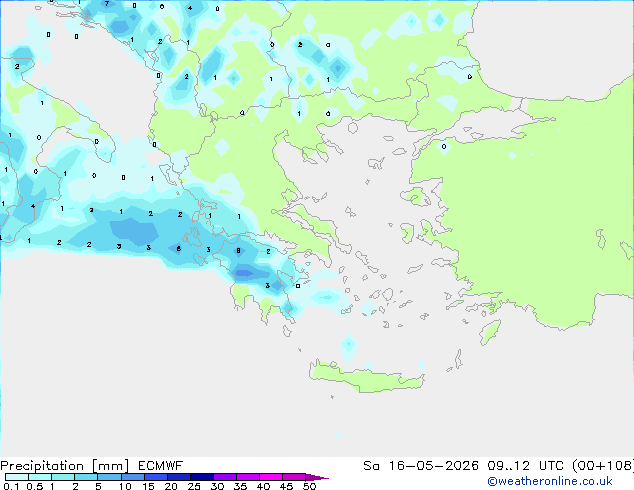Pick the legend swatch between 15 and 20

155,477
